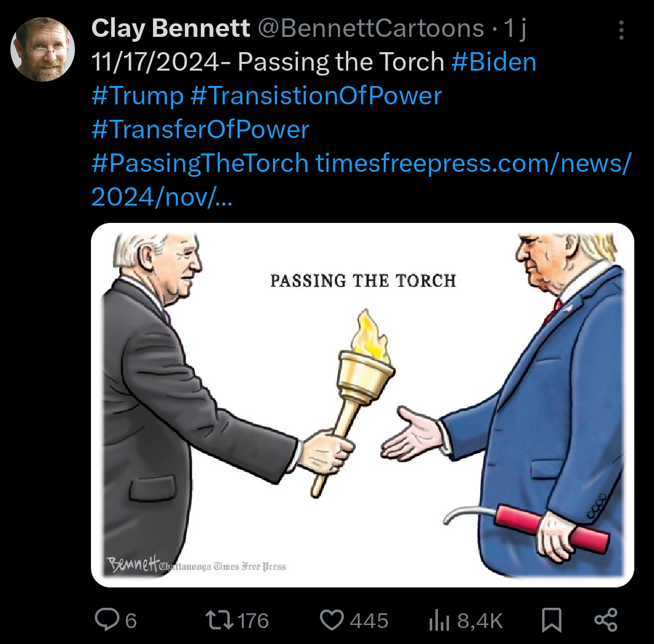Click the repost arrows icon
The width and height of the screenshot is (654, 644).
(x=220, y=620)
